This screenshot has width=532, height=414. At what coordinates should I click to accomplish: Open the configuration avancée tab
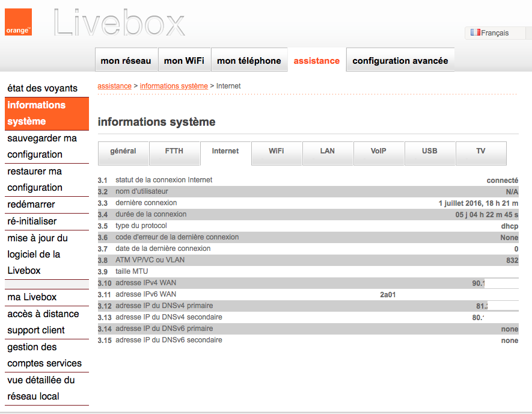coord(400,60)
